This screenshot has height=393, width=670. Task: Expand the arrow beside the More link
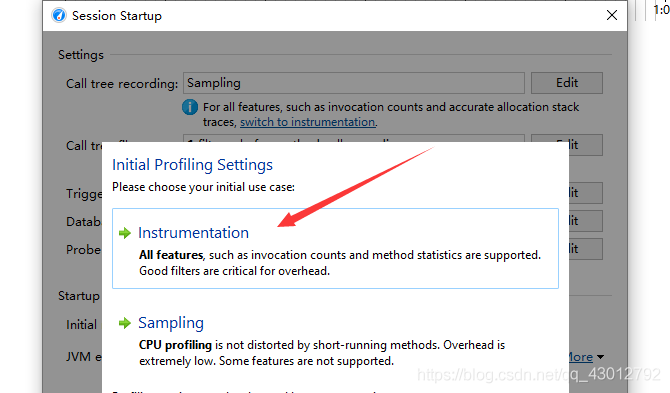(x=600, y=357)
